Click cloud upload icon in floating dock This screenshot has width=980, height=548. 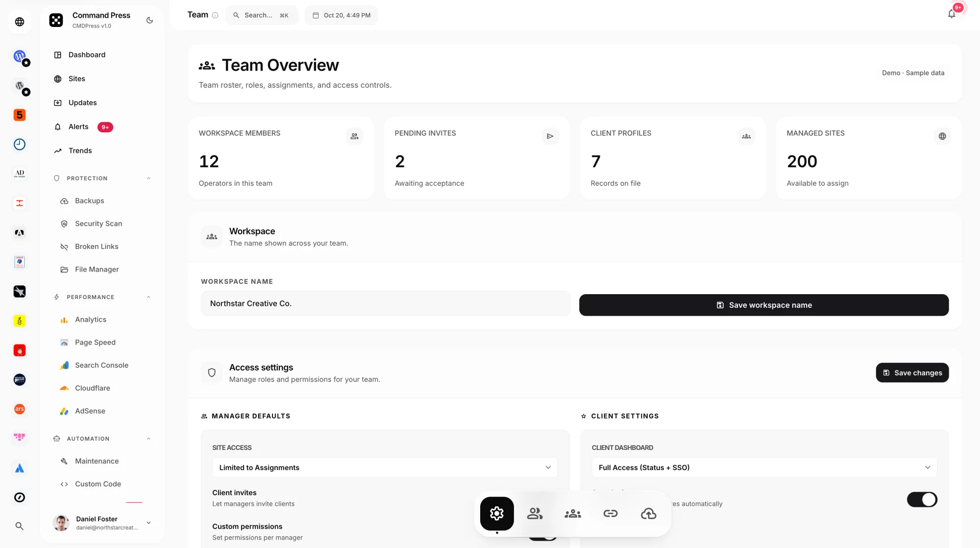(x=648, y=514)
